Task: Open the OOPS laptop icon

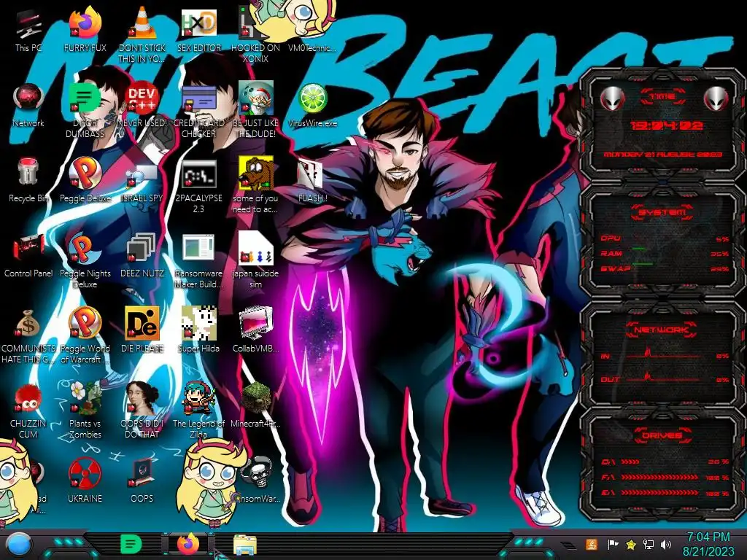Action: point(142,473)
